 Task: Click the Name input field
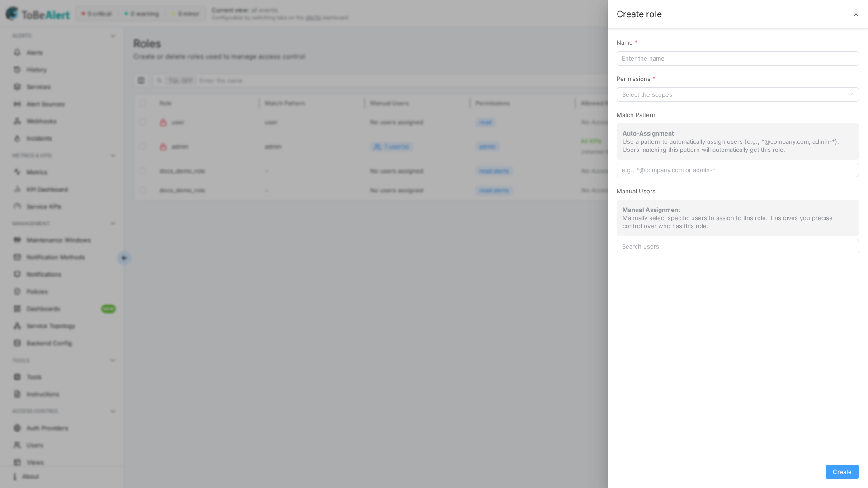point(737,58)
